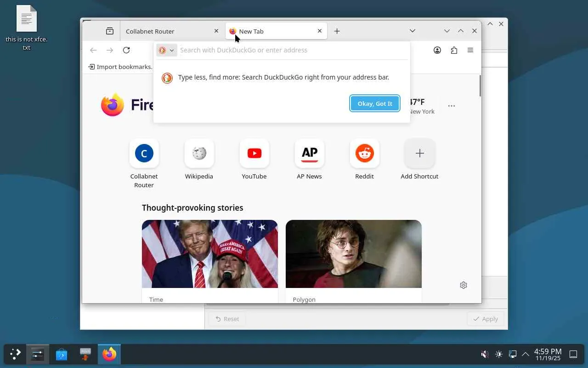Open the Firefox account icon
The image size is (588, 368).
pos(437,50)
